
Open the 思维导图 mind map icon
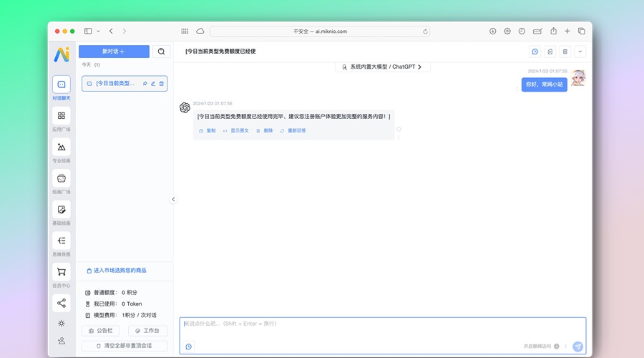click(62, 241)
